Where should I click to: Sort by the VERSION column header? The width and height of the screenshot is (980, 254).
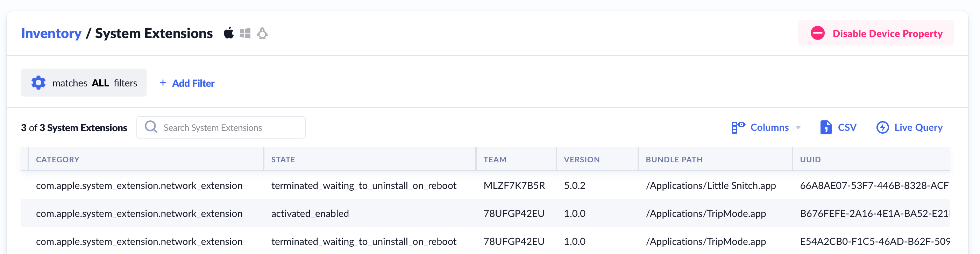(x=581, y=160)
